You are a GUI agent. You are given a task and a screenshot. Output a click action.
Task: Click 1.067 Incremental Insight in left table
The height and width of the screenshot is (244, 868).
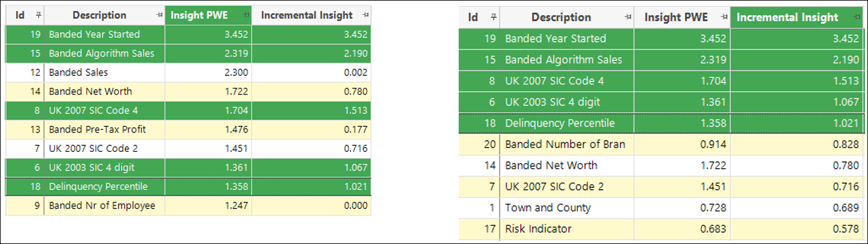tap(355, 167)
